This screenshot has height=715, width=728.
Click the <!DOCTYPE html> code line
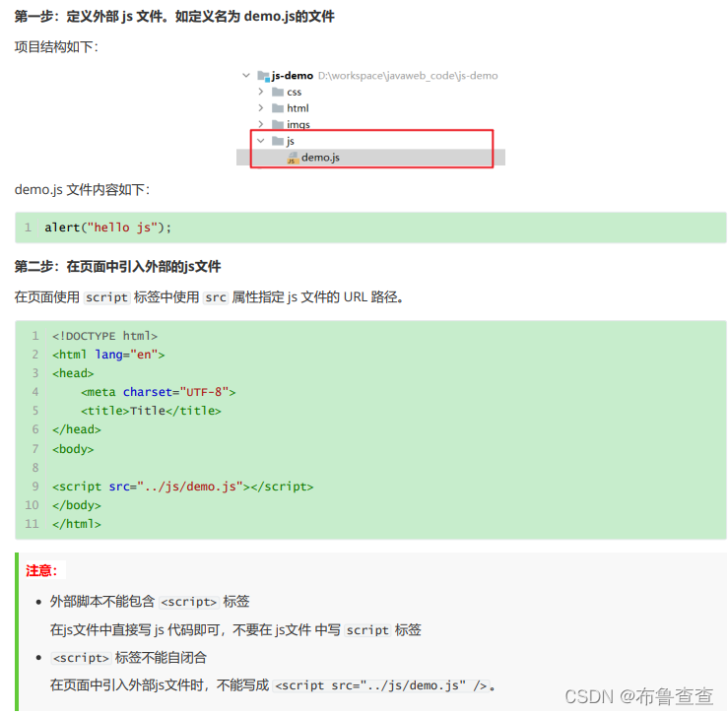(x=105, y=336)
